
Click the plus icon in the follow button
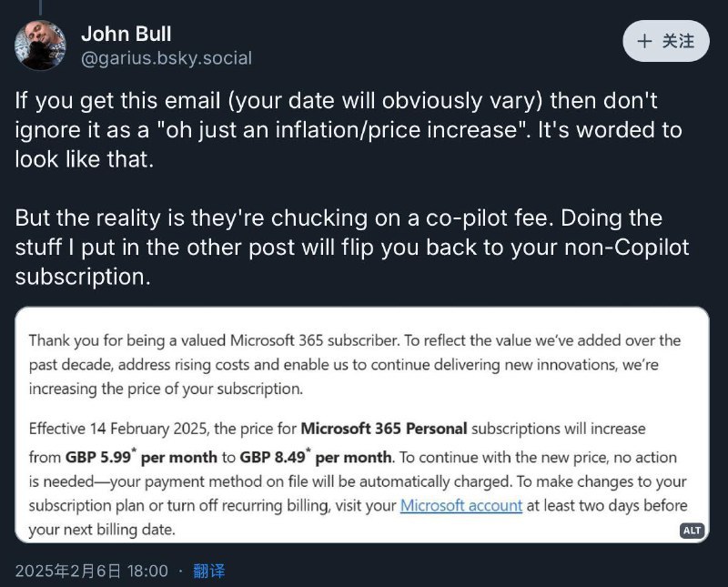(645, 41)
